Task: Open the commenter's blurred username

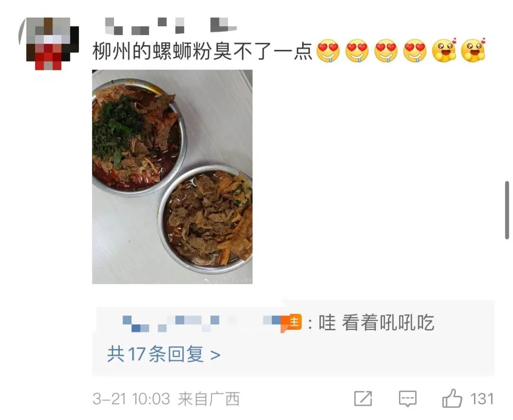Action: click(x=171, y=26)
